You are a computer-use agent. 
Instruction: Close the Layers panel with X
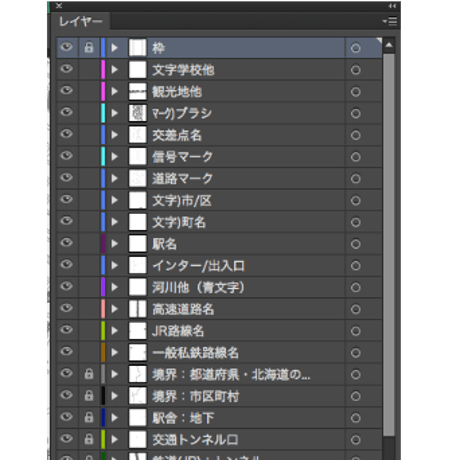(59, 6)
